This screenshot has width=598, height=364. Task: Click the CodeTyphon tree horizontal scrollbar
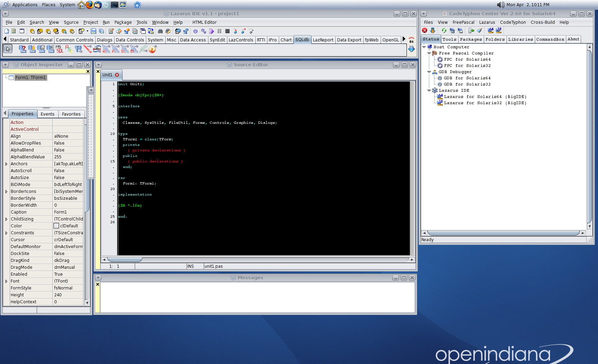point(503,233)
